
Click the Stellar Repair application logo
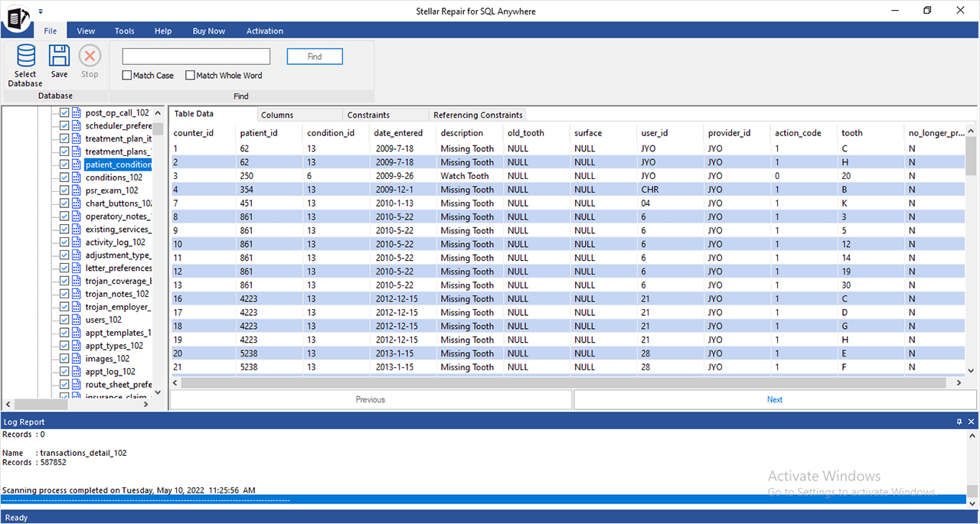click(17, 18)
